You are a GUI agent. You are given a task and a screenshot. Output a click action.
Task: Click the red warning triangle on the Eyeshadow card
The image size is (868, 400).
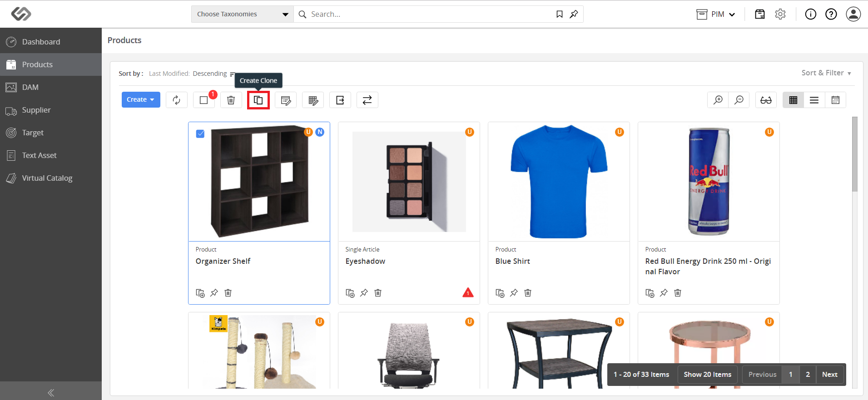(468, 292)
